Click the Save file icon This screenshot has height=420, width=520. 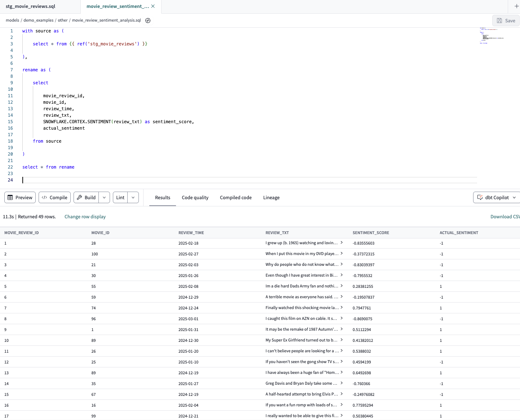[499, 21]
